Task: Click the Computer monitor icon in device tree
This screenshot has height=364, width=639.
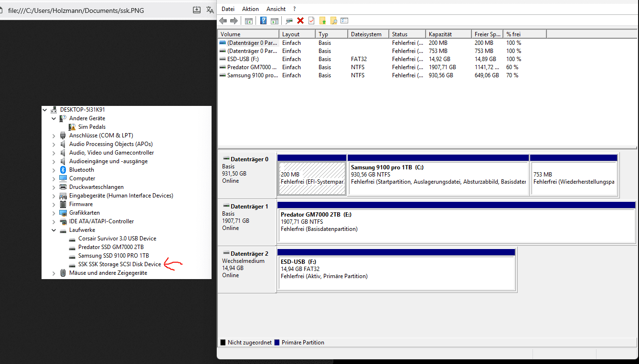Action: click(63, 178)
